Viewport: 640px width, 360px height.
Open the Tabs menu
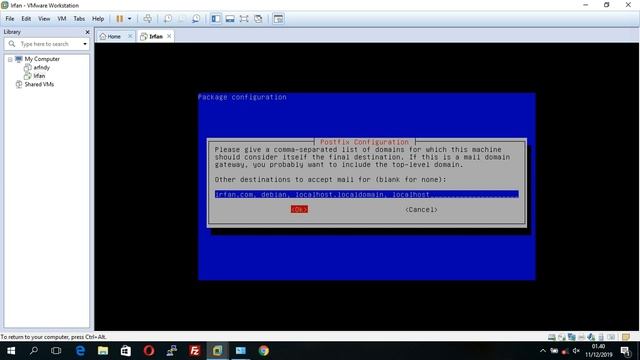pyautogui.click(x=79, y=19)
